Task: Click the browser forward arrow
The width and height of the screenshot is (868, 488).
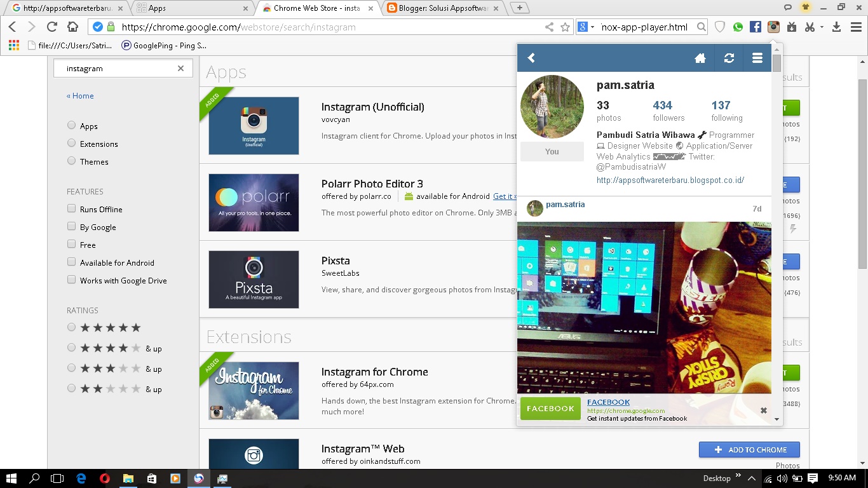Action: click(31, 27)
